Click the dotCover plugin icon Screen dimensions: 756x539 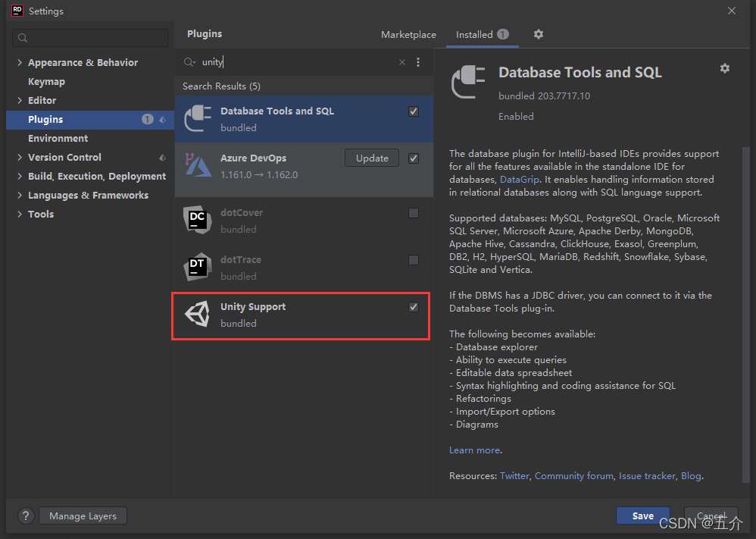(197, 220)
